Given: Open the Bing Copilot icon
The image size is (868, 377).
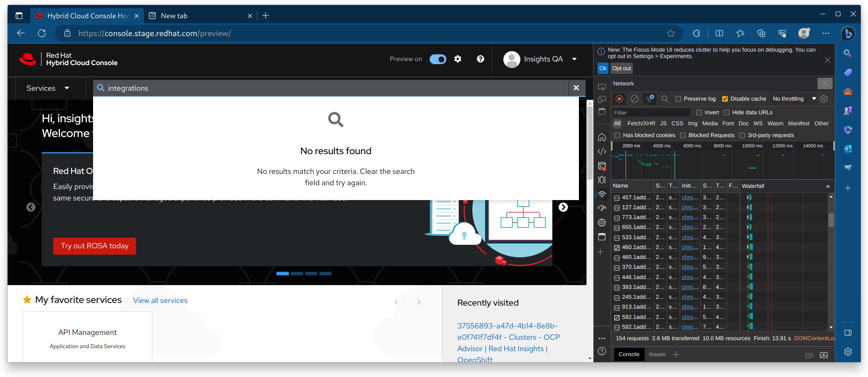Looking at the screenshot, I should (x=848, y=33).
